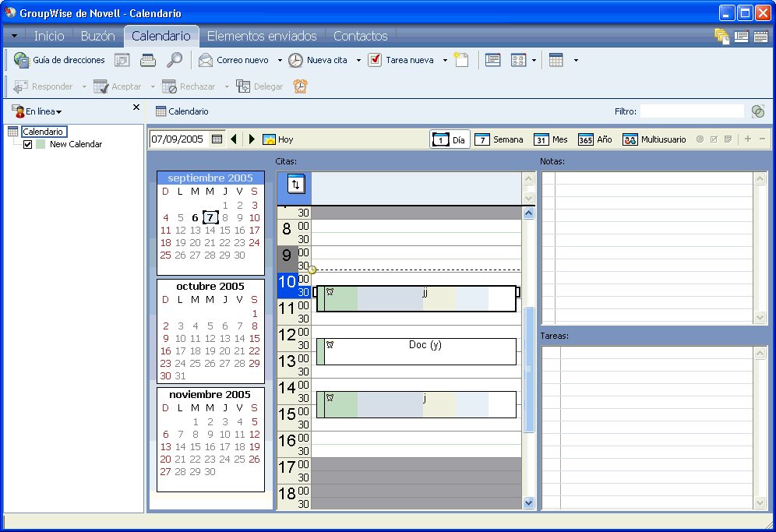Viewport: 776px width, 532px height.
Task: Open the Tarea nueva dropdown arrow
Action: coord(445,61)
